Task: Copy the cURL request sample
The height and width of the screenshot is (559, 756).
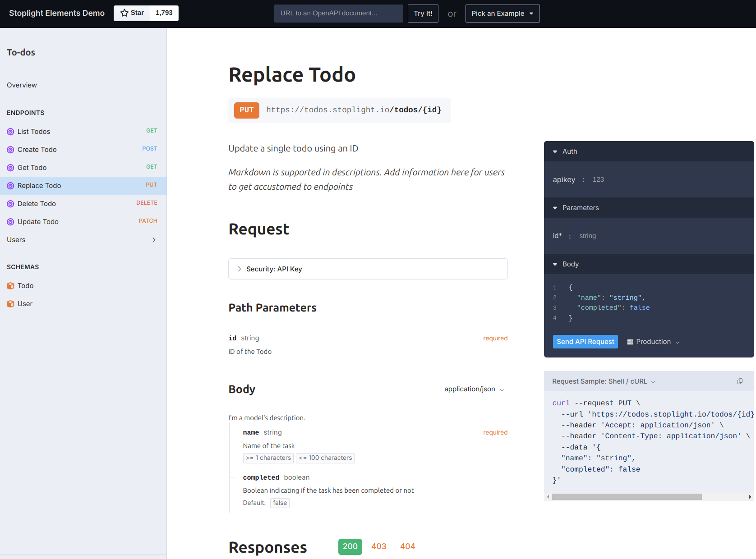Action: pos(740,381)
